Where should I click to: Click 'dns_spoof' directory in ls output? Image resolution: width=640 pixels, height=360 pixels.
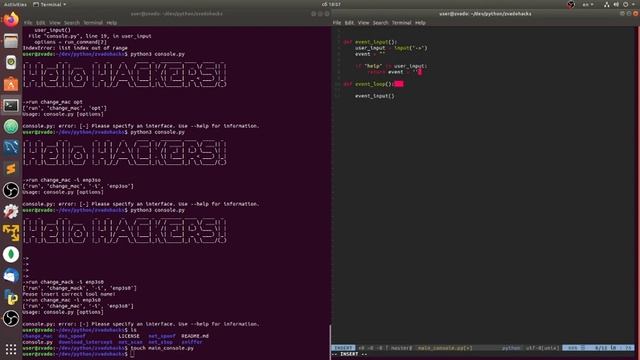pos(72,336)
